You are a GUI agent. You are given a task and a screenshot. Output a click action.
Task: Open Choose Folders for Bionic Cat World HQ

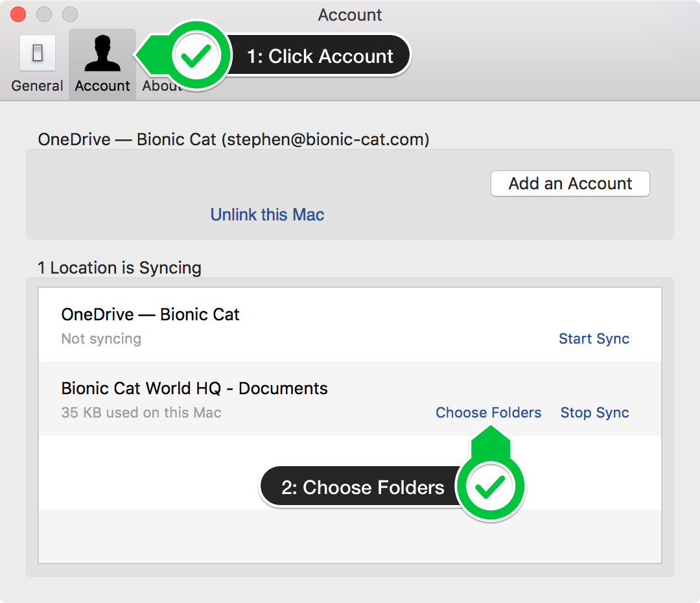pos(489,412)
